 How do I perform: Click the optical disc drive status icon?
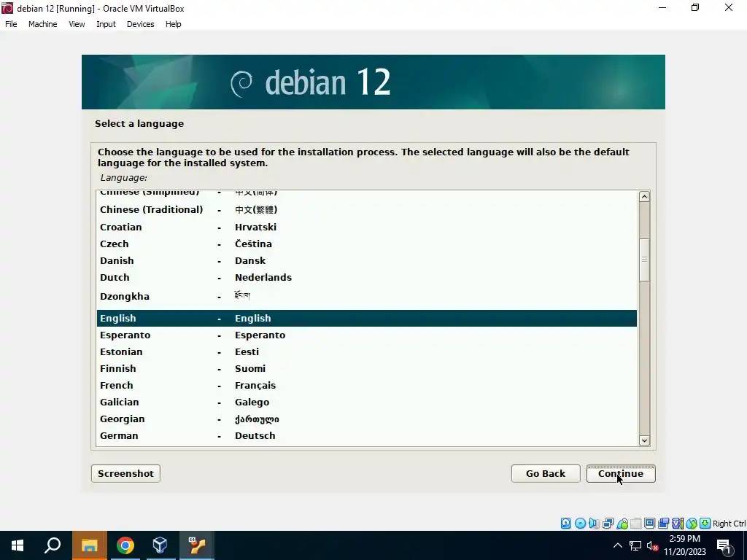pyautogui.click(x=580, y=524)
